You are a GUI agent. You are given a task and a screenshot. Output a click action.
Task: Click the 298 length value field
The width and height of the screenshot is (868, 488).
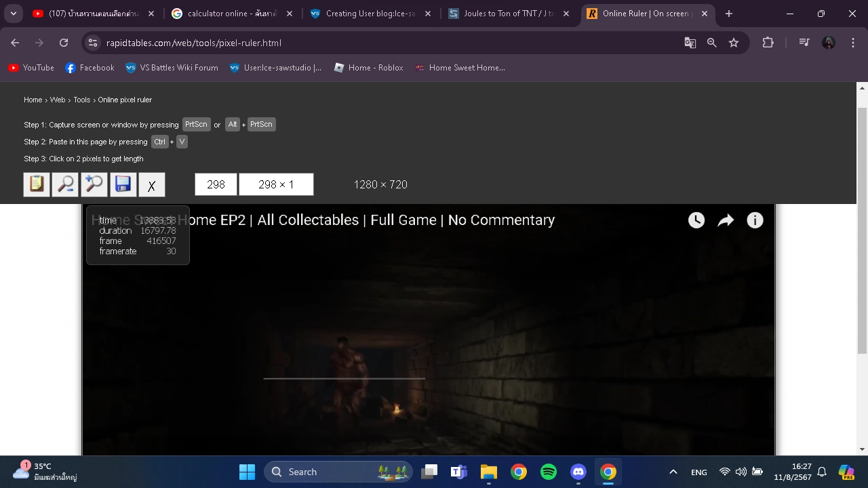point(216,184)
